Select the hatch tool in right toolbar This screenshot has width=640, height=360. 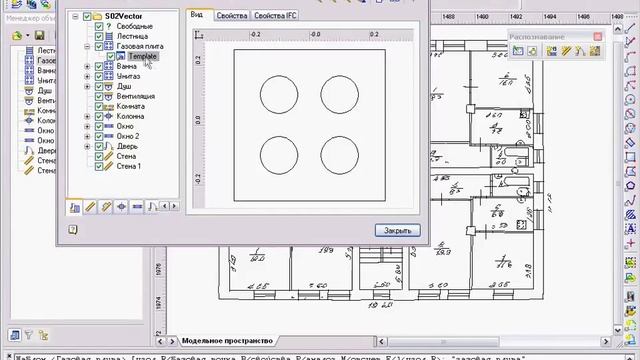tap(630, 214)
